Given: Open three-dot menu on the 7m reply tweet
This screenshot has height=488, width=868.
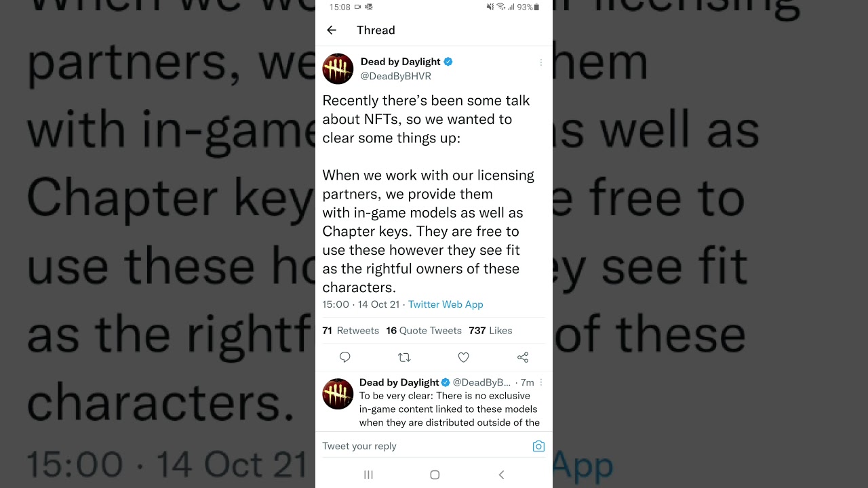Looking at the screenshot, I should 540,382.
